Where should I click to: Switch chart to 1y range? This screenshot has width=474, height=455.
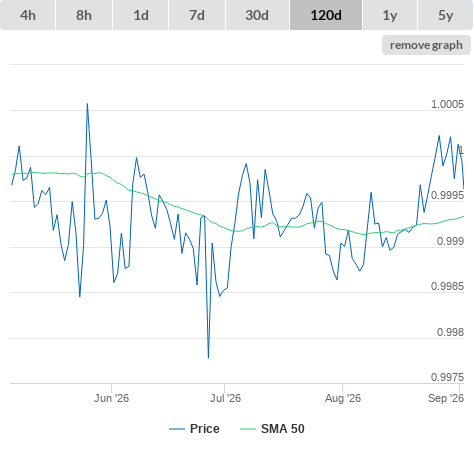point(390,15)
